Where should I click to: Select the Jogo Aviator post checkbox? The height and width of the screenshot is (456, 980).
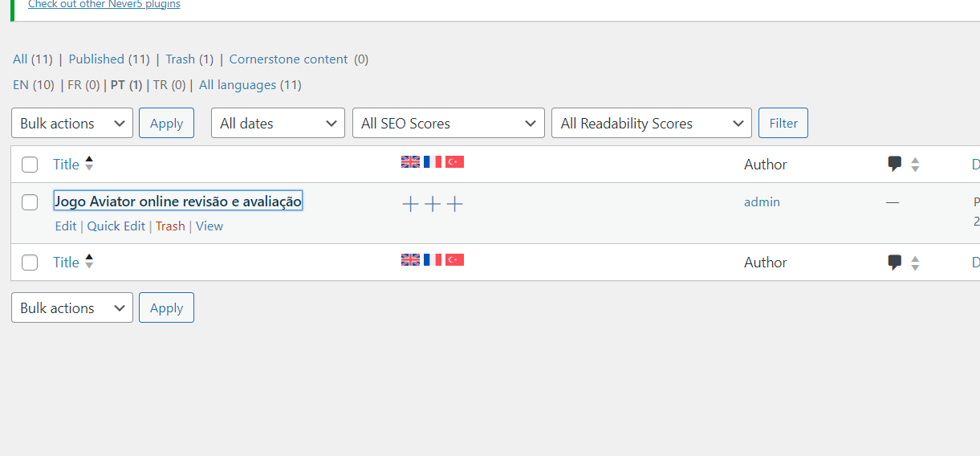click(30, 202)
